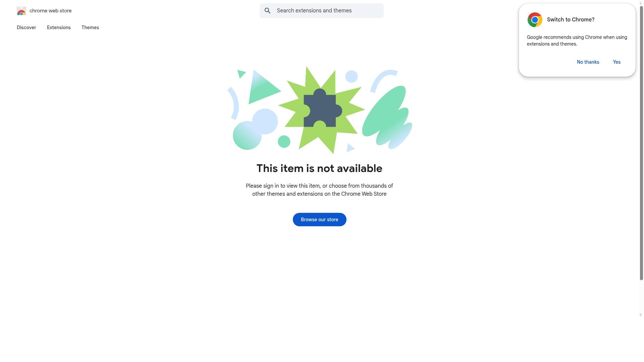Click the chrome web store title text
This screenshot has height=362, width=644.
[x=51, y=11]
